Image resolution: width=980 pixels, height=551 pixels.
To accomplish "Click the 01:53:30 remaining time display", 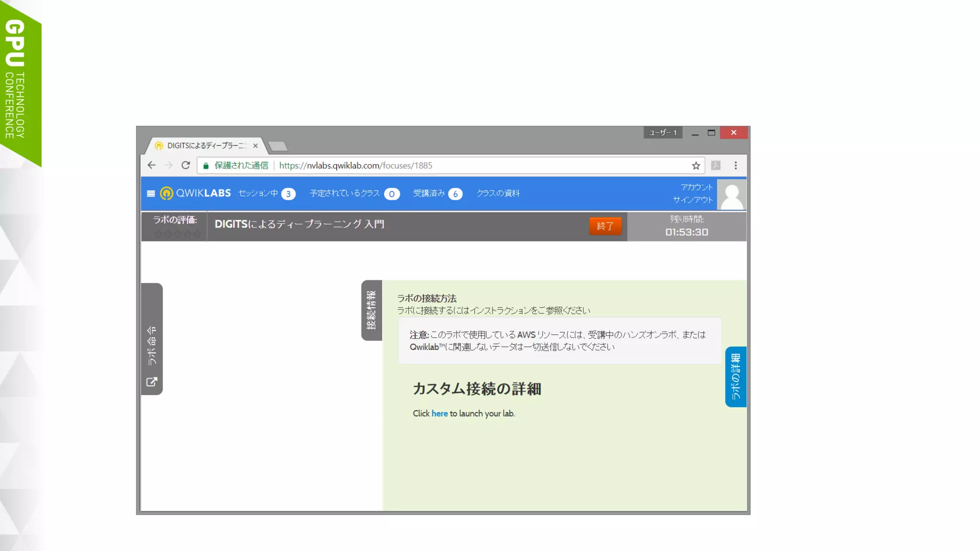I will (x=687, y=232).
